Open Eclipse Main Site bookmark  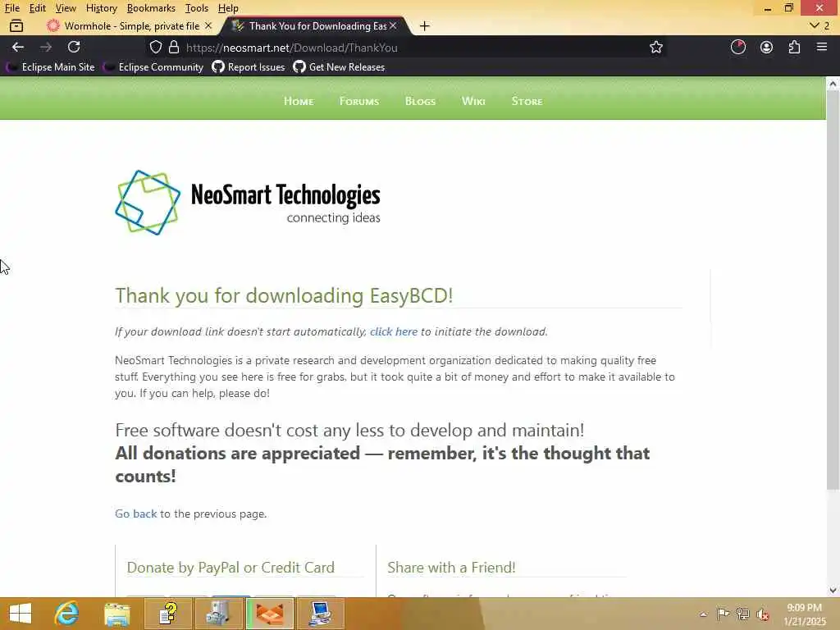50,67
